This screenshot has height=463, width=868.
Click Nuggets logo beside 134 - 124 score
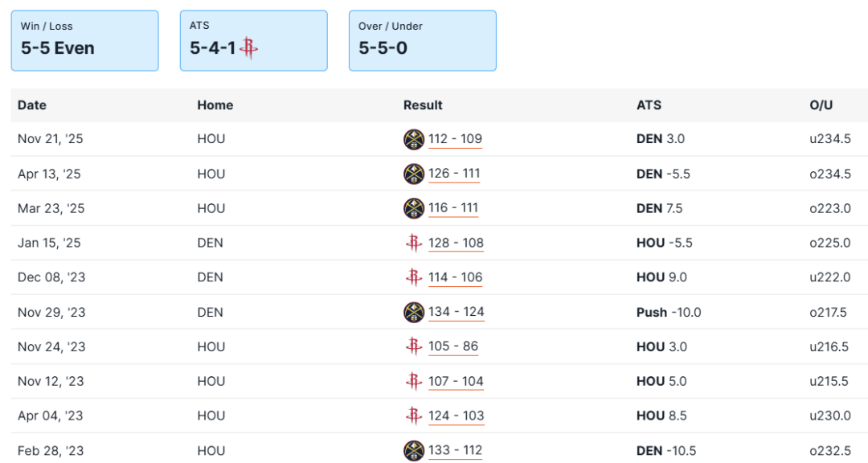point(413,312)
